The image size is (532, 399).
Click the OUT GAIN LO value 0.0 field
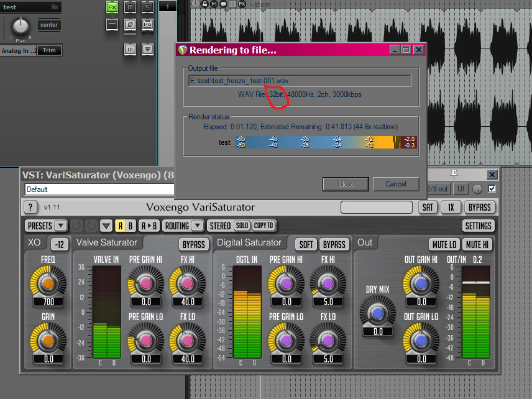point(421,359)
